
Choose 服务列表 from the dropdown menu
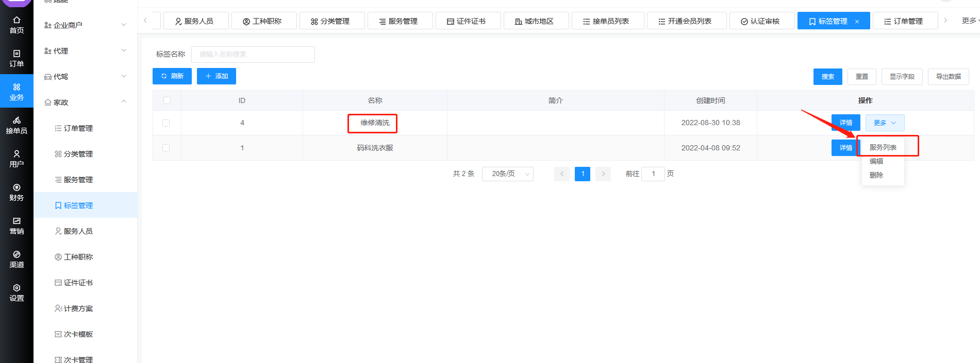coord(883,147)
